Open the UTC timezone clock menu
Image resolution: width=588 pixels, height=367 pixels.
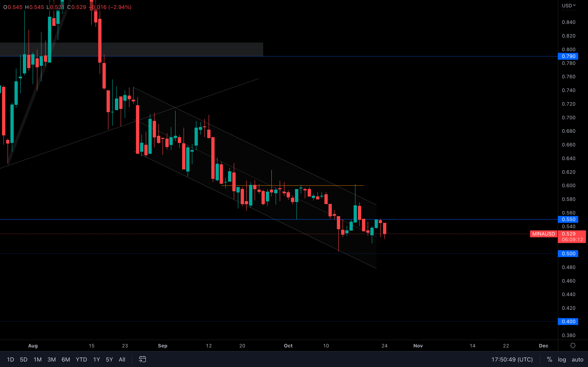512,359
